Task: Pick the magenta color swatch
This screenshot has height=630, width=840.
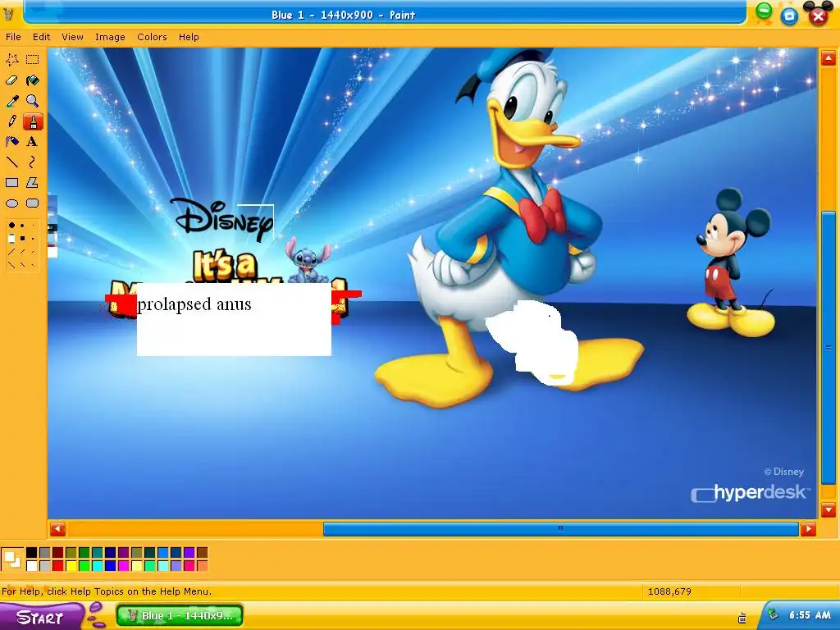Action: pyautogui.click(x=123, y=566)
